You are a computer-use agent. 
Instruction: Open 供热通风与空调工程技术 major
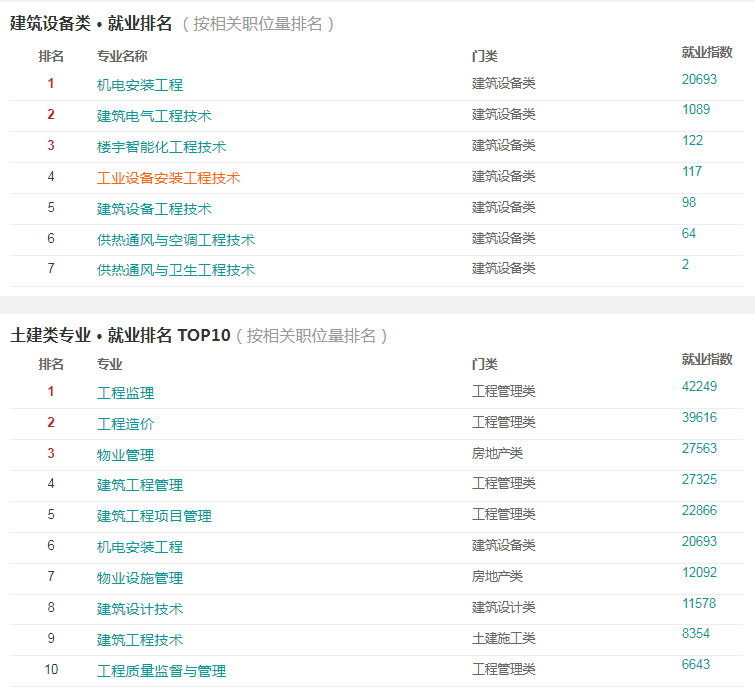176,240
